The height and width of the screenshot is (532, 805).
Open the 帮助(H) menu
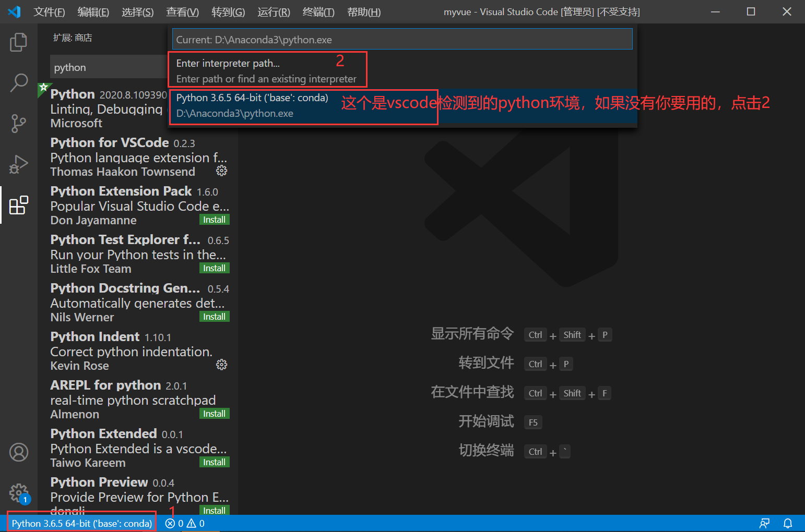(364, 12)
